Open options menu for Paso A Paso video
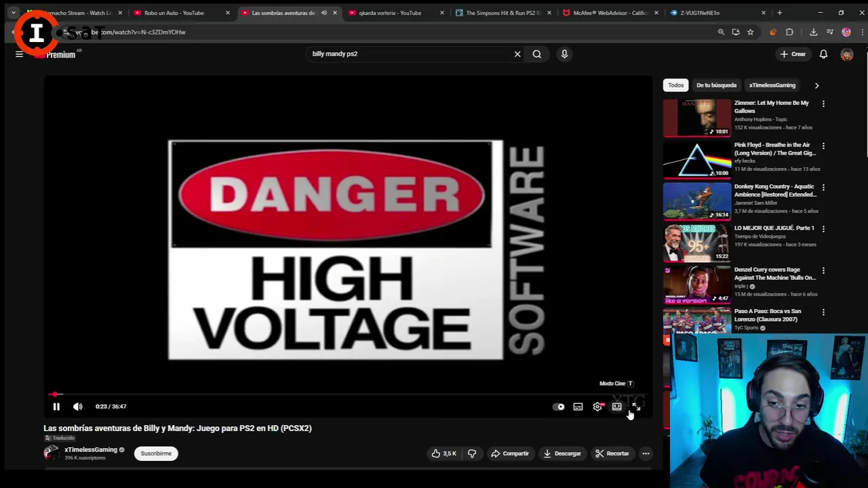The height and width of the screenshot is (488, 868). point(823,312)
